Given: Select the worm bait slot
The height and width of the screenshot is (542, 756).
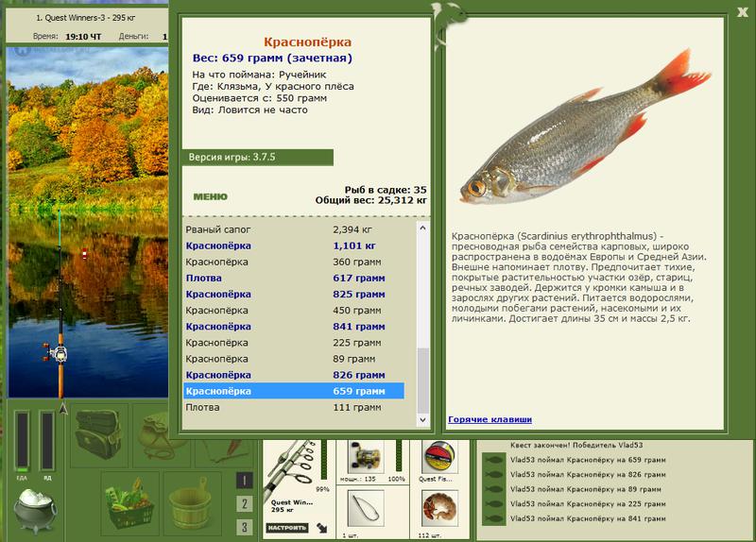Looking at the screenshot, I should pos(439,508).
